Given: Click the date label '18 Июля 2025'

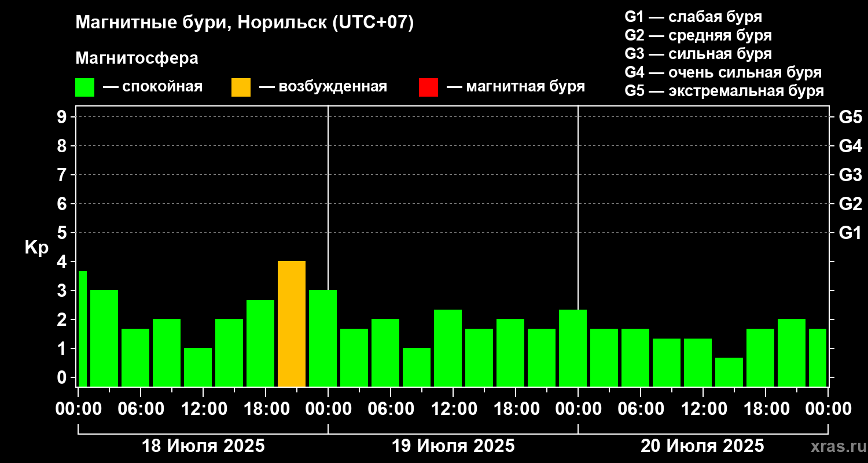Looking at the screenshot, I should [203, 446].
